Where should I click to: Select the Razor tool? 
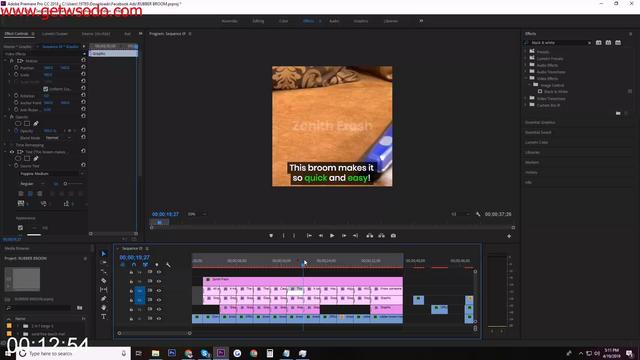click(104, 280)
